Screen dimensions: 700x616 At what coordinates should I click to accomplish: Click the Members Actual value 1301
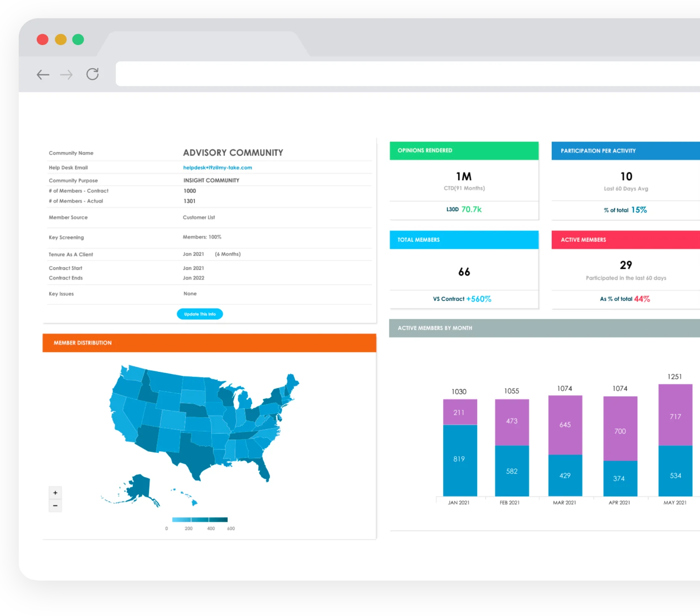tap(189, 201)
